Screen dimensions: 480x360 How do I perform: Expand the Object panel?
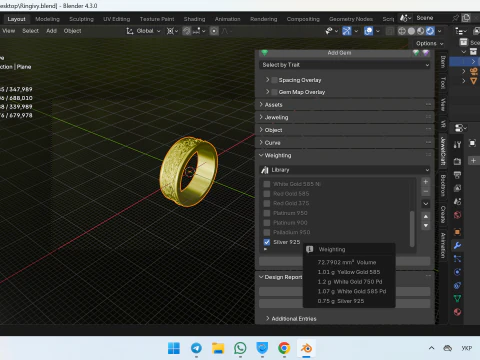[345, 130]
